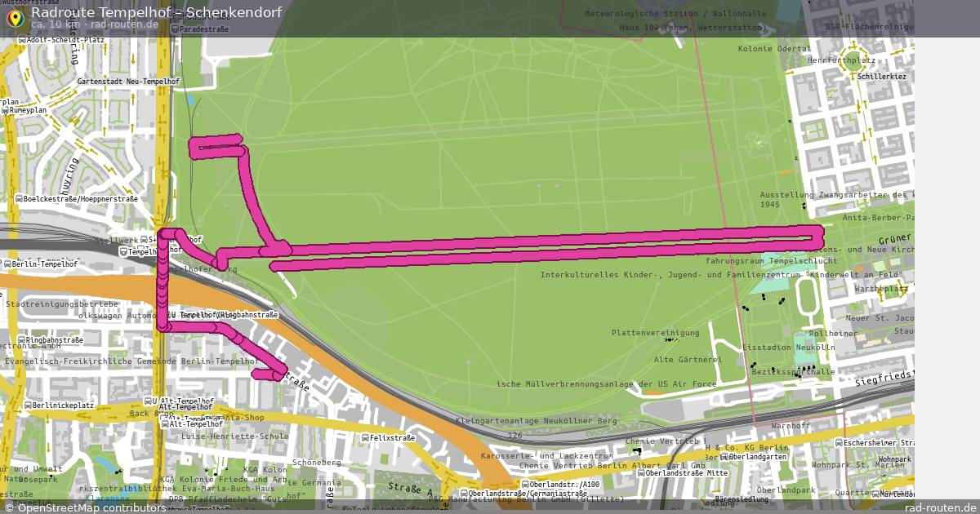Click the Oberlandstr./A100 stop icon
Viewport: 980px width, 514px height.
(525, 483)
